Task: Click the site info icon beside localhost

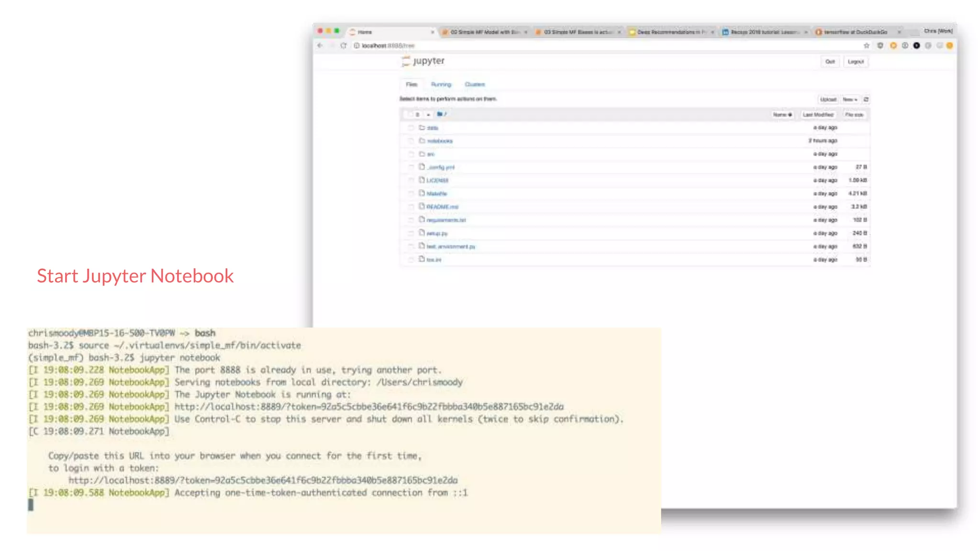Action: click(x=356, y=45)
